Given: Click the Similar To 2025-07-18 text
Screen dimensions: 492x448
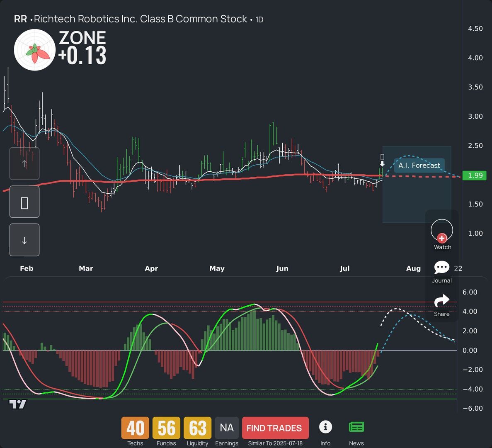Looking at the screenshot, I should tap(275, 443).
